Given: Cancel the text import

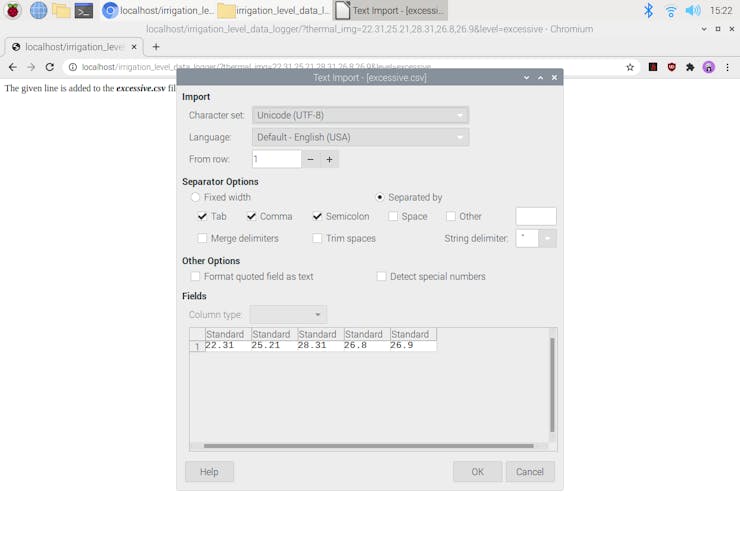Looking at the screenshot, I should tap(530, 471).
